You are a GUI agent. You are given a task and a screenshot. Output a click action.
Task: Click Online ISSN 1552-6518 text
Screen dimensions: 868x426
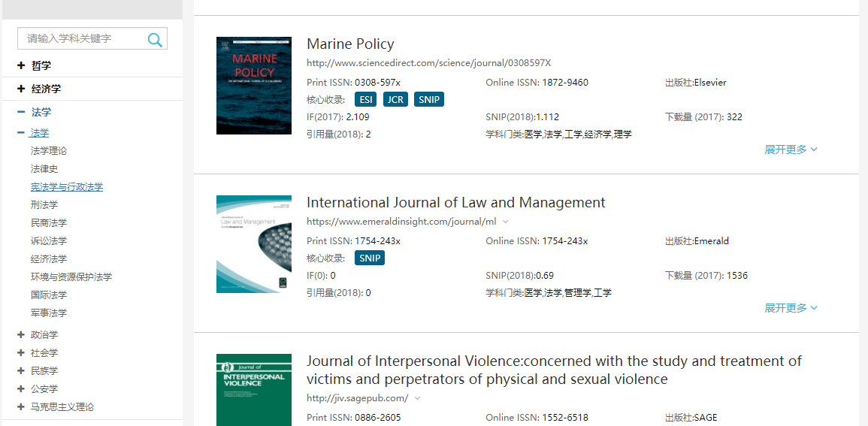pos(537,417)
